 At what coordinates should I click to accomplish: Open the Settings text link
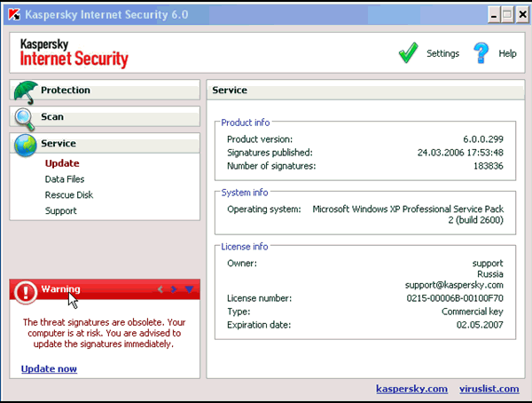pos(442,53)
